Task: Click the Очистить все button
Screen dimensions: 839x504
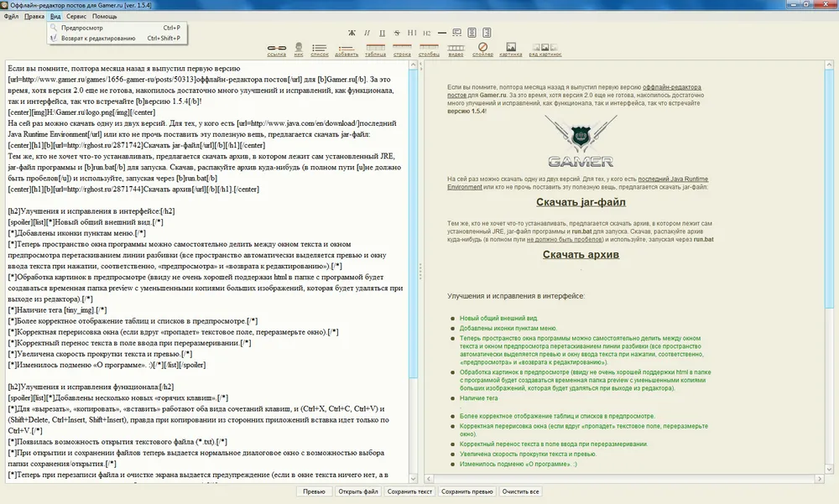Action: coord(521,491)
